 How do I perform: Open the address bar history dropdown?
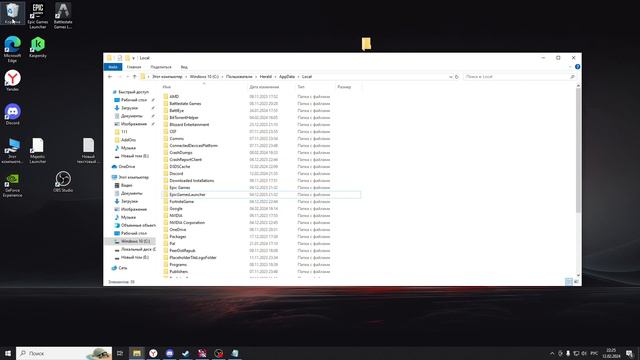451,77
